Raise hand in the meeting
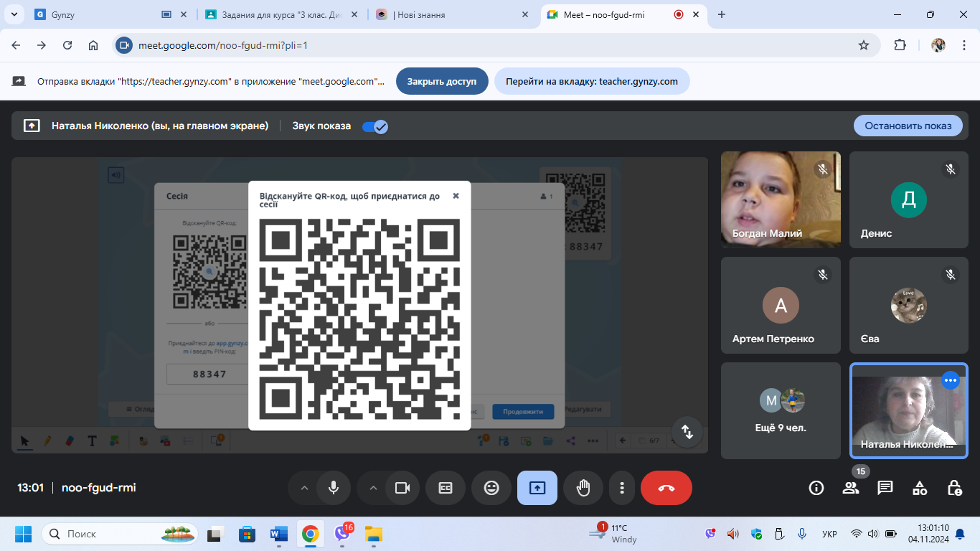Image resolution: width=980 pixels, height=551 pixels. (x=583, y=488)
